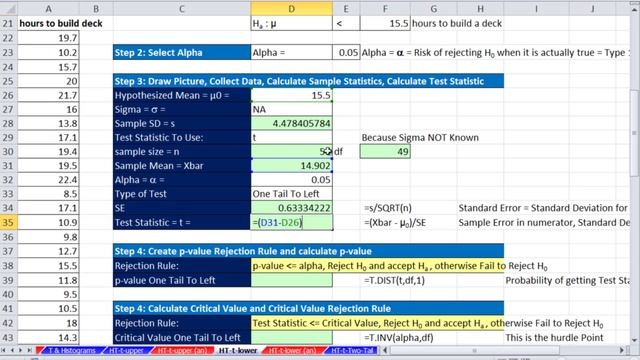The image size is (640, 360).
Task: Click the p-value rejection rule yellow cell
Action: click(x=378, y=266)
